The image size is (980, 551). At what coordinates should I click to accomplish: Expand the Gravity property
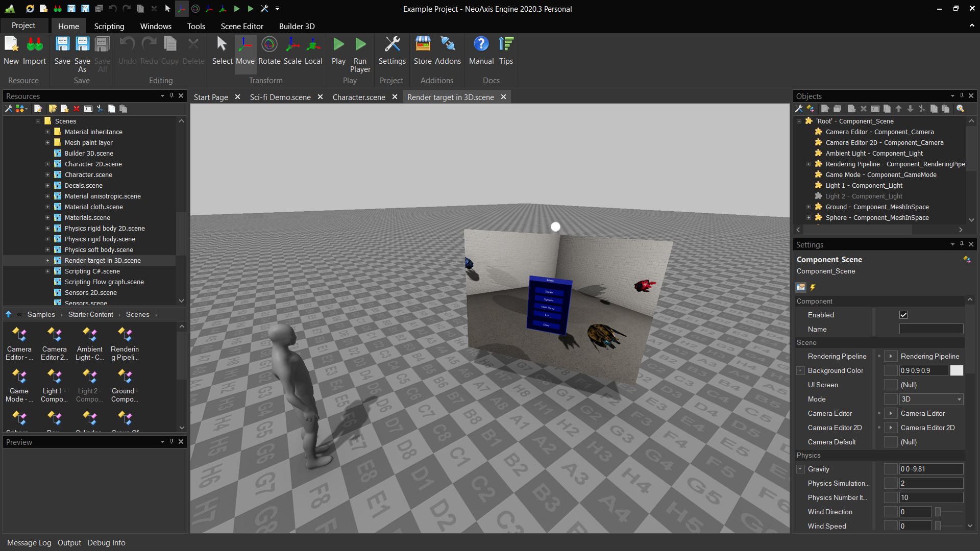[x=800, y=469]
